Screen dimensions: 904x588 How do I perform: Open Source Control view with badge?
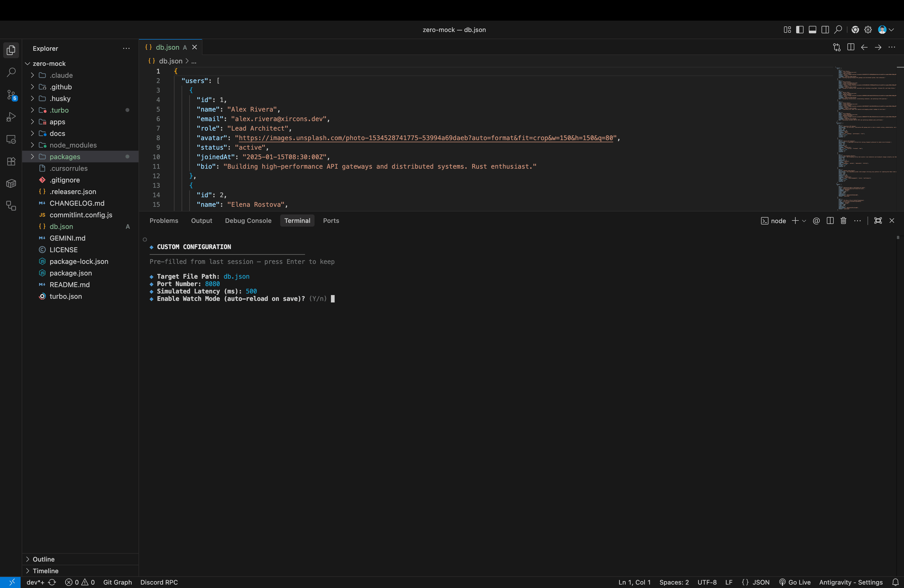coord(11,95)
